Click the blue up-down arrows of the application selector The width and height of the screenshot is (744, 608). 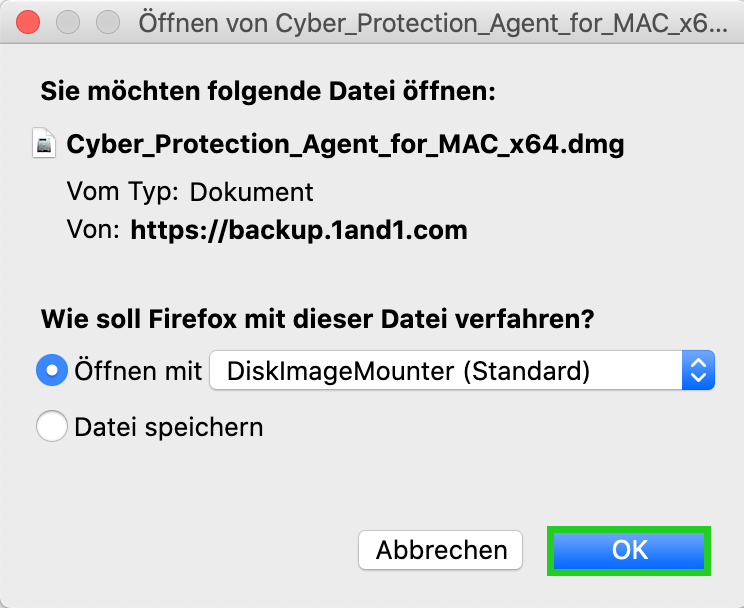click(x=698, y=370)
